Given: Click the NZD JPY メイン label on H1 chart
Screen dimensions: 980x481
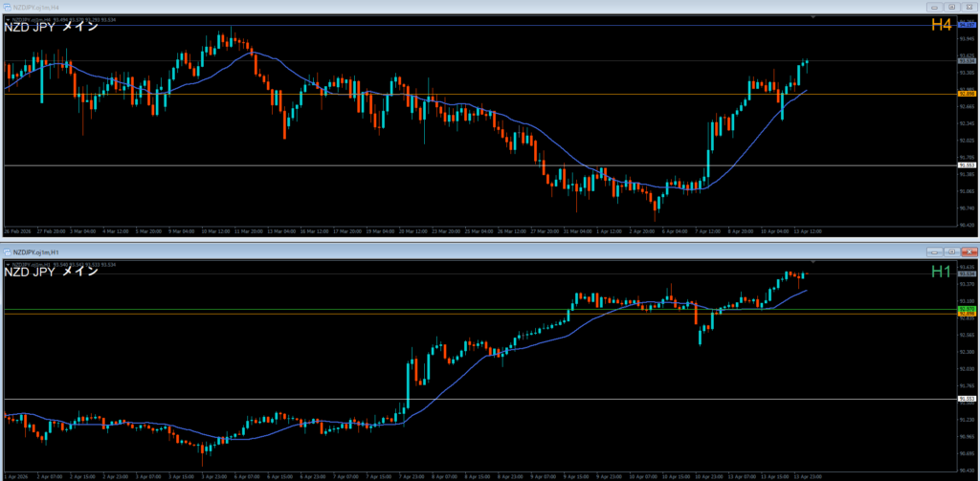Looking at the screenshot, I should coord(51,273).
